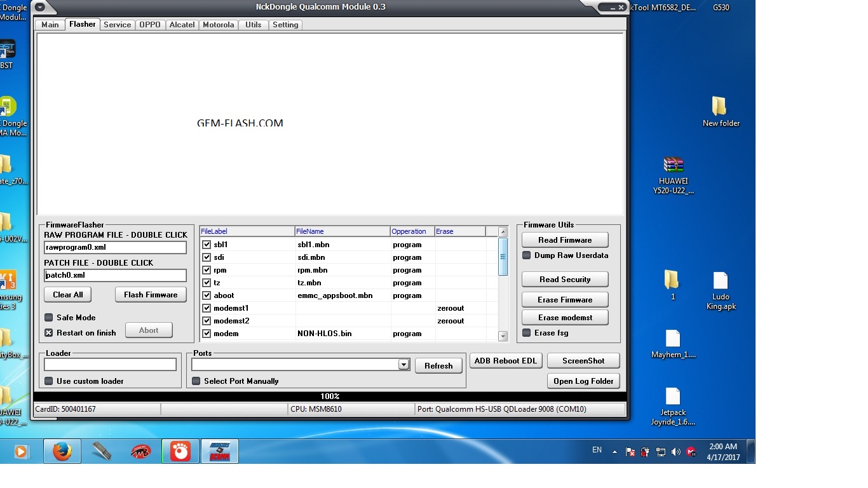Click the raw program file field
The width and height of the screenshot is (868, 488).
click(x=115, y=247)
